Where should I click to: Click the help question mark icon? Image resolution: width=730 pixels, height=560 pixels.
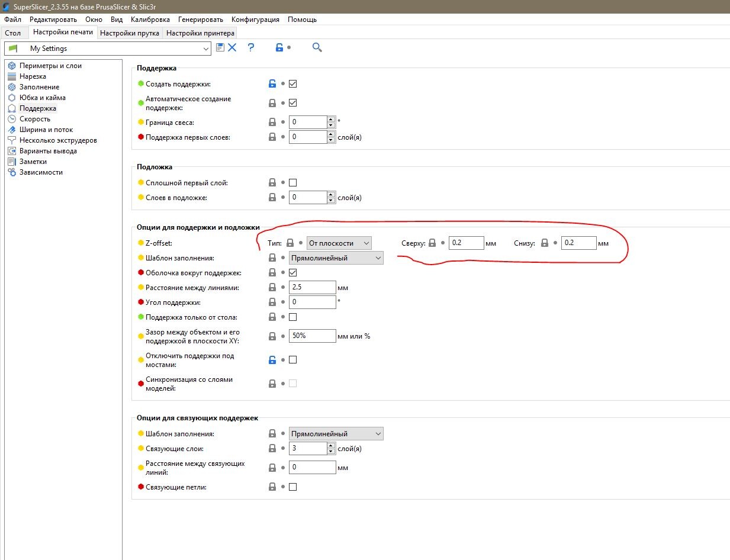251,47
